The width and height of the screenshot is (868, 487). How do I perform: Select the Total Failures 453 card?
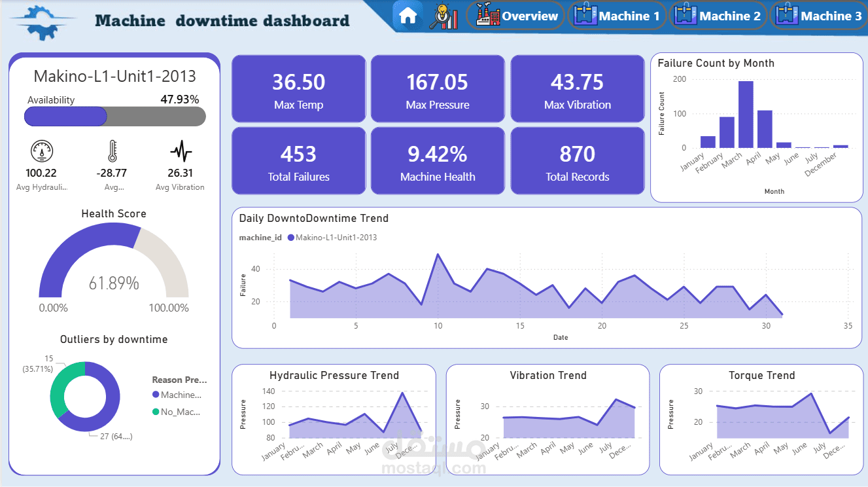pos(299,160)
